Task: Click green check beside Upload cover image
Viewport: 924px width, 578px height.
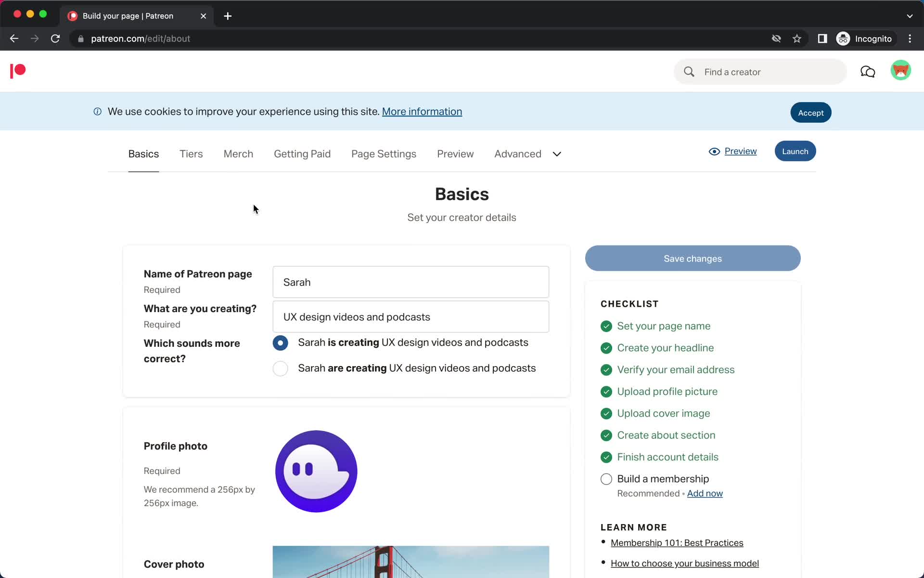Action: coord(606,414)
